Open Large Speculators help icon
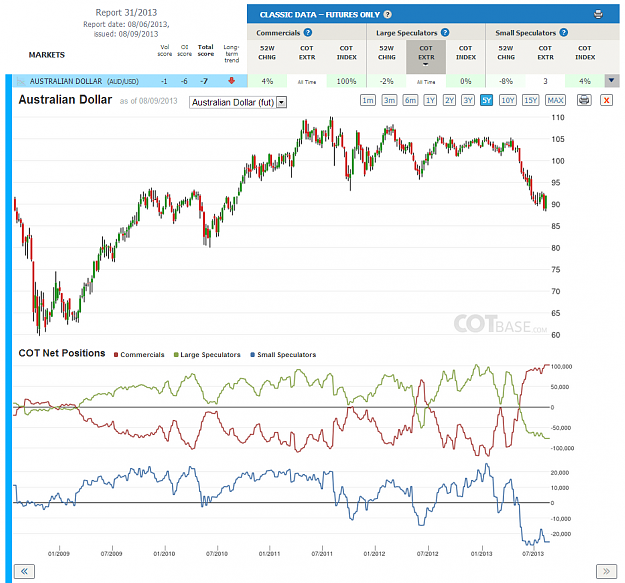 click(445, 32)
